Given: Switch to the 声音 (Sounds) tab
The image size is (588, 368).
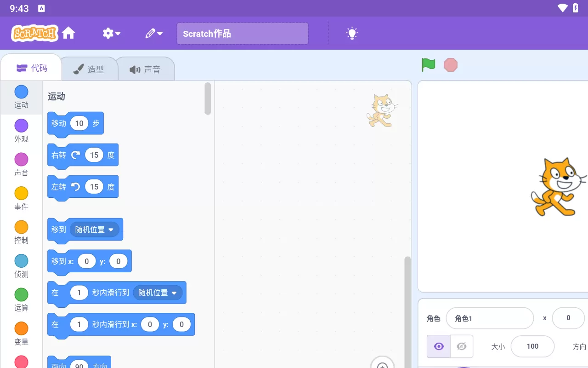Looking at the screenshot, I should tap(145, 69).
